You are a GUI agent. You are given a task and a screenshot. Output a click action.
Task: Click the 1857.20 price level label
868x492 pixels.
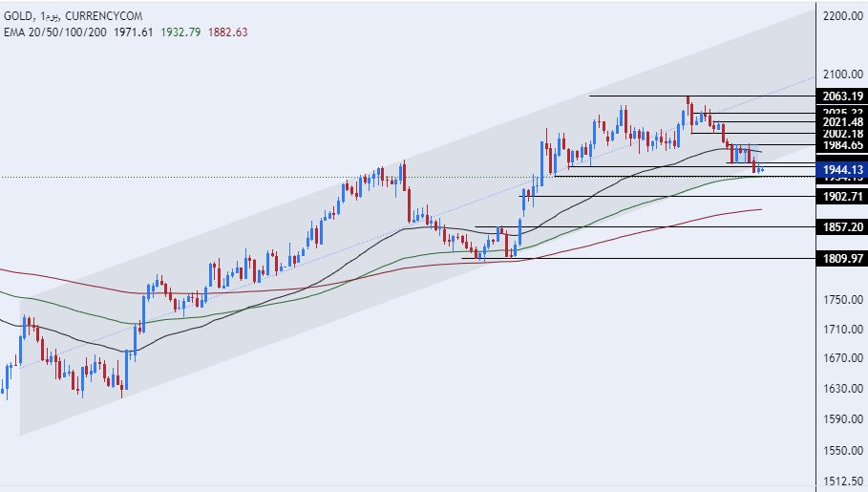point(843,227)
